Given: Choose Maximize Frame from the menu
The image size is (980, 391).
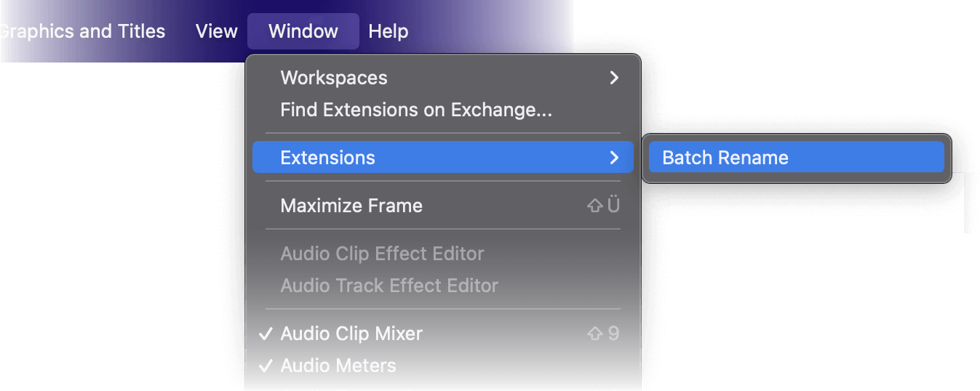Looking at the screenshot, I should 351,206.
